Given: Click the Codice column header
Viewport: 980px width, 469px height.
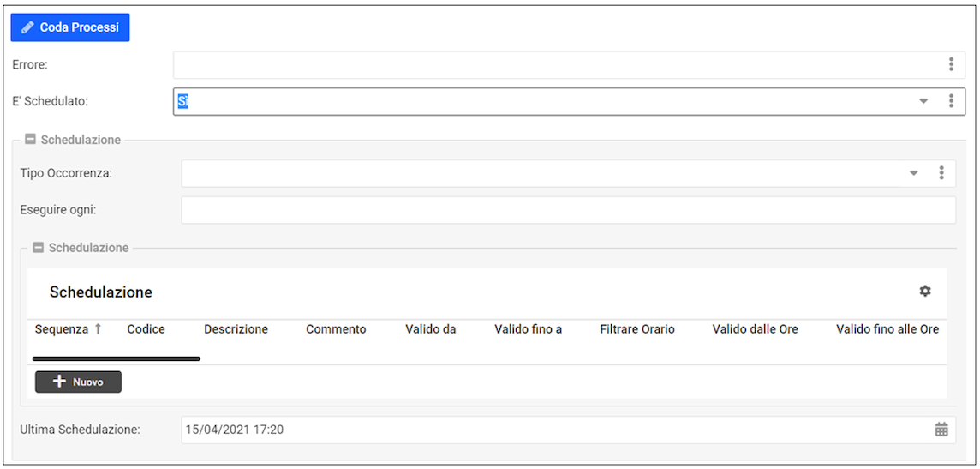Looking at the screenshot, I should pos(146,329).
